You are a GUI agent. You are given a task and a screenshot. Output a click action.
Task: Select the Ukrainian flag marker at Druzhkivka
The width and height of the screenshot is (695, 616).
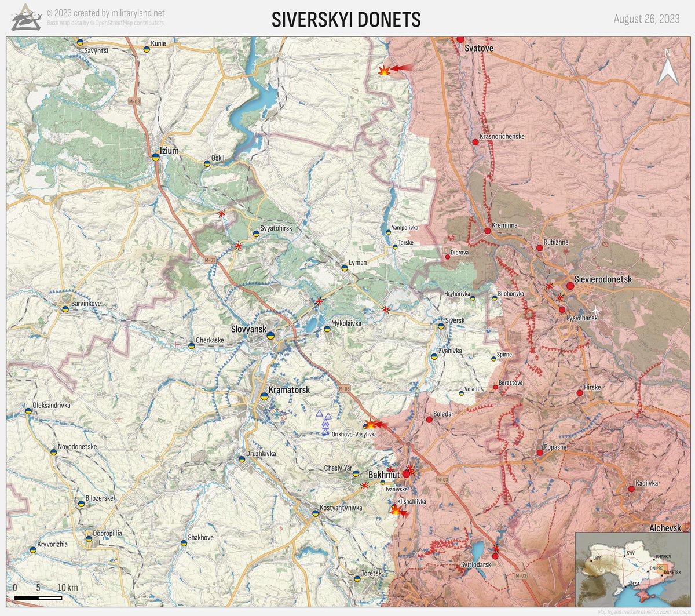242,459
